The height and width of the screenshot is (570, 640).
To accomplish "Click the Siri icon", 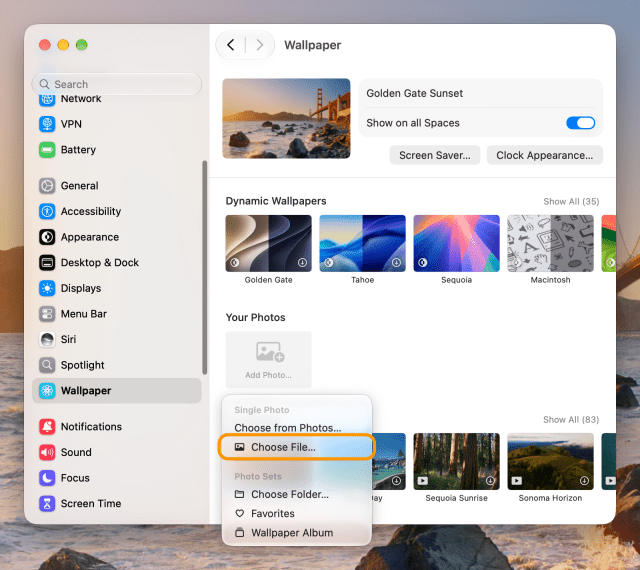I will click(x=47, y=339).
